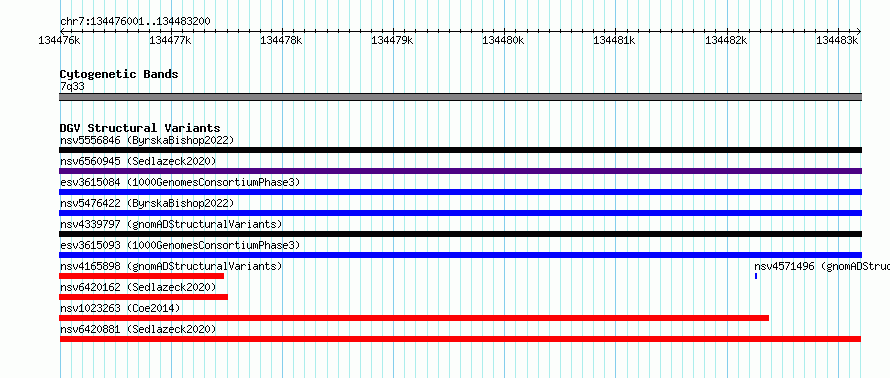
Task: Open the nsv6420881 (Sedlazeck2020) label
Action: coord(138,329)
